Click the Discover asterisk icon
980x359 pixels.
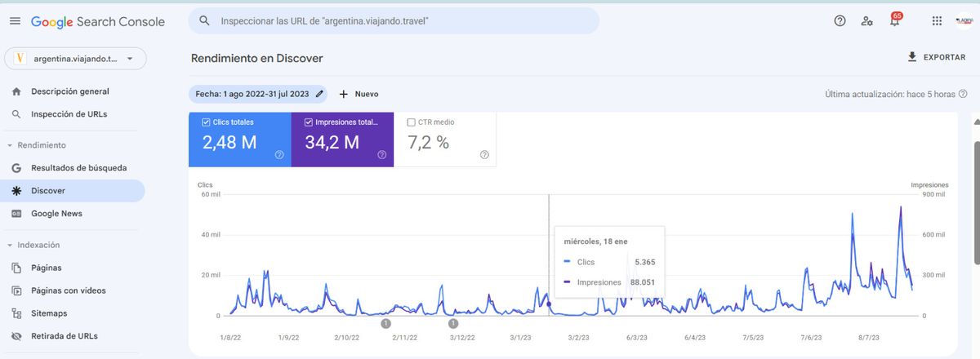pos(16,191)
